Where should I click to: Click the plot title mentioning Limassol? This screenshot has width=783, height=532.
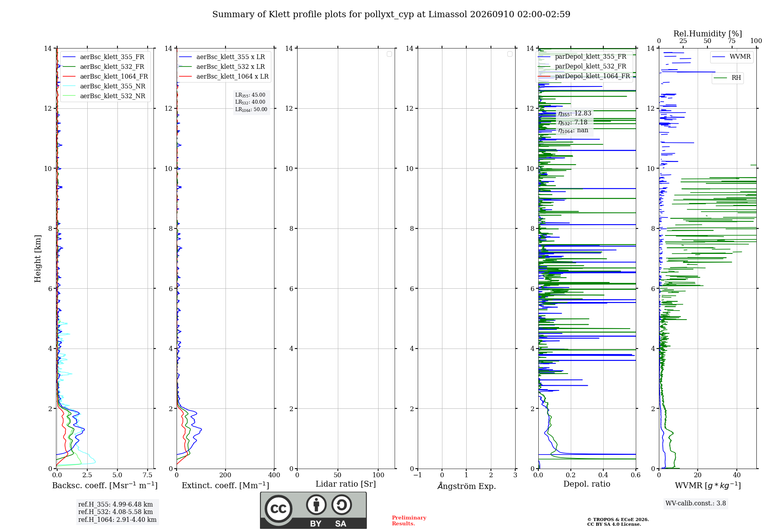click(391, 14)
